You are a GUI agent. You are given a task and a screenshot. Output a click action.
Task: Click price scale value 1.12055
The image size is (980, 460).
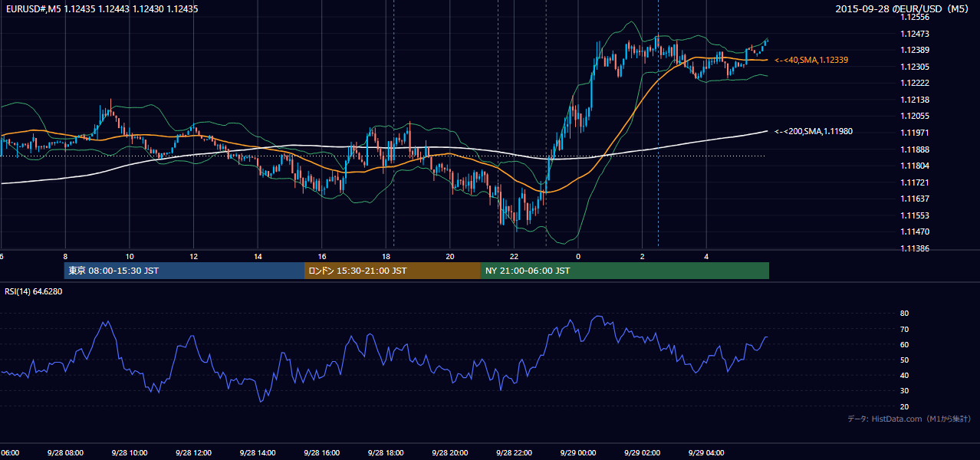916,116
